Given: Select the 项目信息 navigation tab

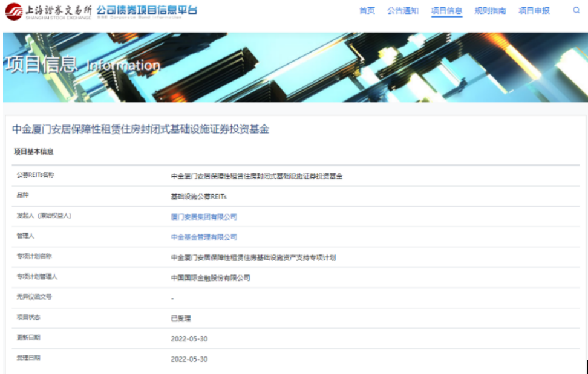Looking at the screenshot, I should [x=446, y=11].
